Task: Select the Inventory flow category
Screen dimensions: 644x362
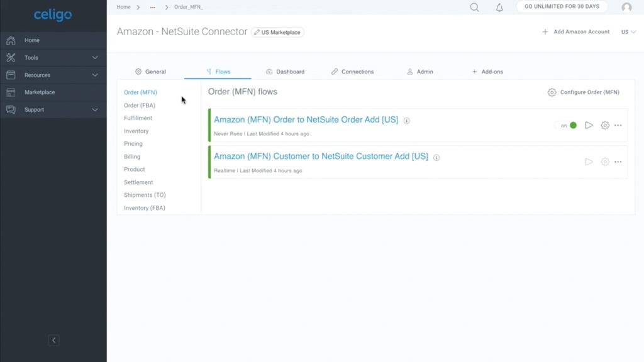Action: pyautogui.click(x=136, y=131)
